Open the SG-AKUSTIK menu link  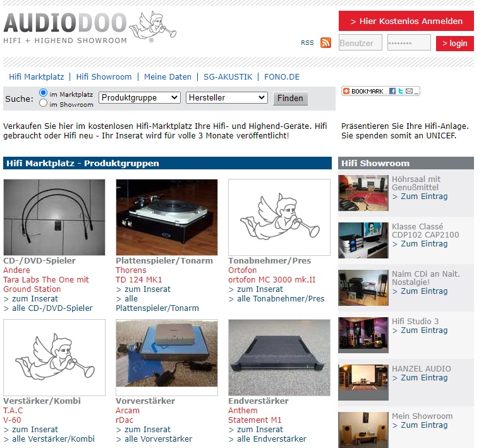[x=228, y=77]
